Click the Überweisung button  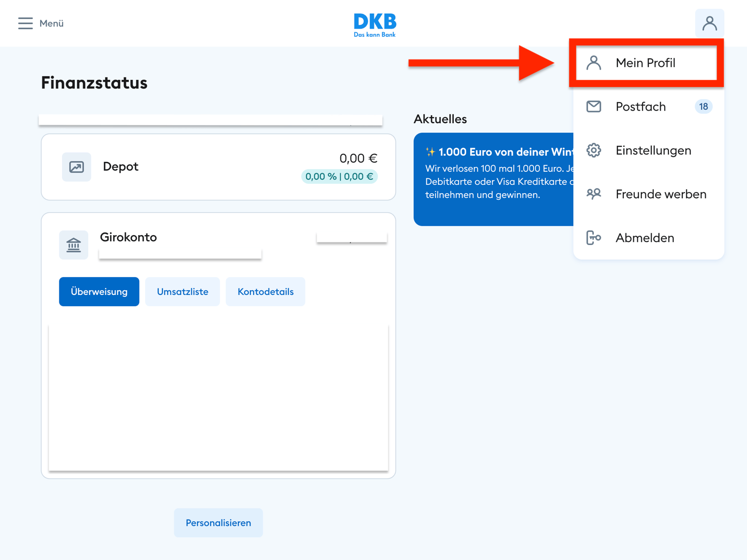click(x=99, y=291)
